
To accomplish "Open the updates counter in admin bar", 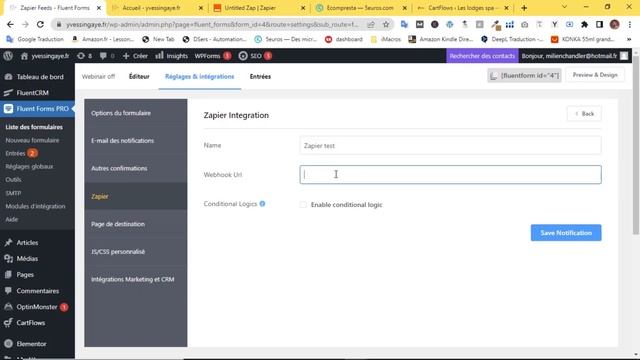I will coord(84,56).
